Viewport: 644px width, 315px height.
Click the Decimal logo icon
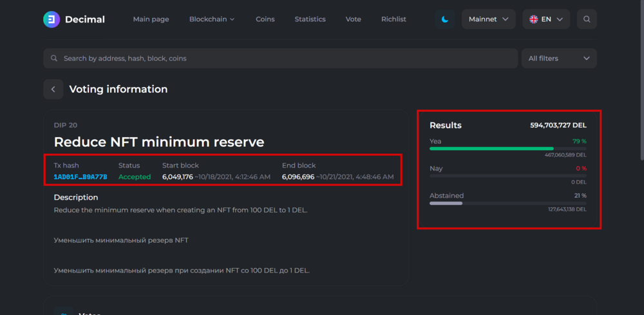(x=52, y=19)
